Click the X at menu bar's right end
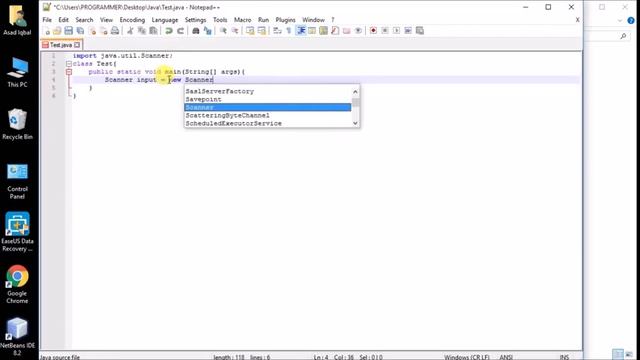 (578, 20)
